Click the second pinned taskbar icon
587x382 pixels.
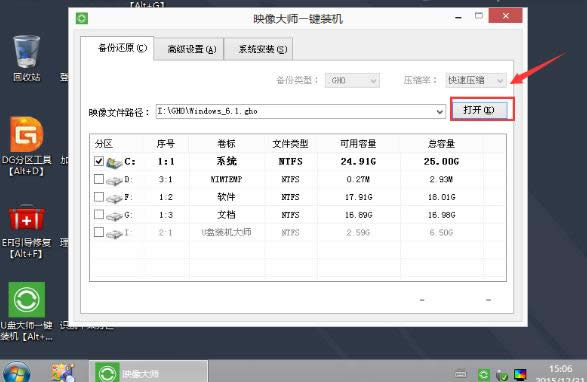62,372
